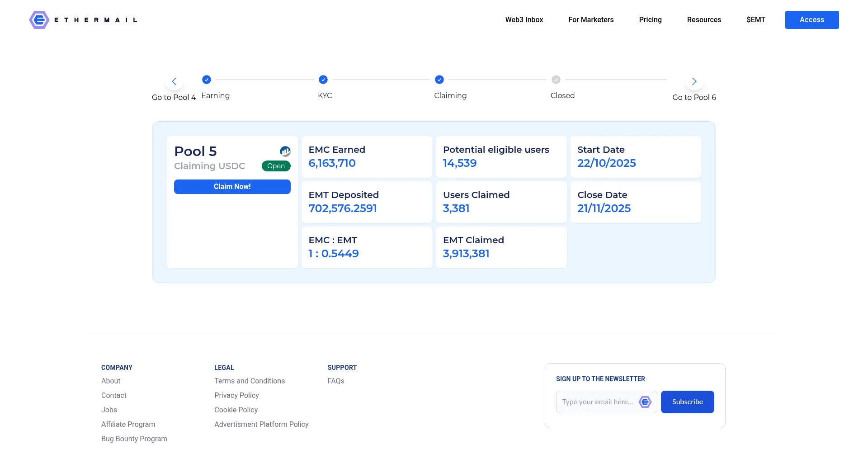Image resolution: width=868 pixels, height=449 pixels.
Task: Open the Web3 Inbox menu
Action: 524,20
